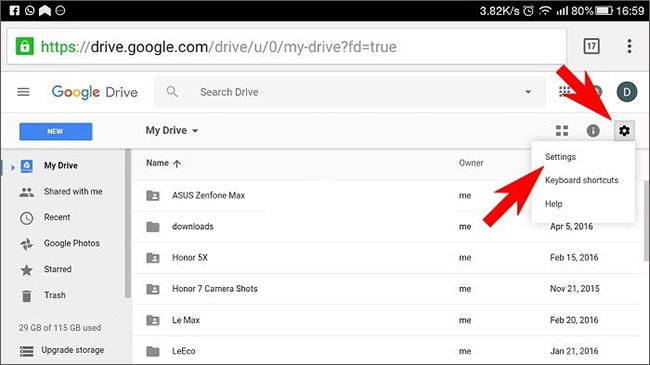
Task: Tap WhatsApp notification icon in status bar
Action: [29, 10]
